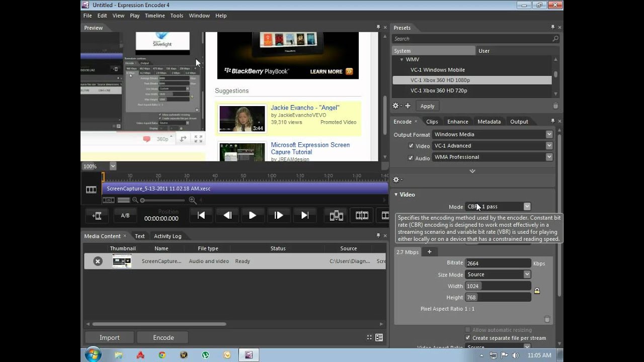Click the filmstrip track icon left of the timeline
The image size is (644, 362).
click(91, 190)
